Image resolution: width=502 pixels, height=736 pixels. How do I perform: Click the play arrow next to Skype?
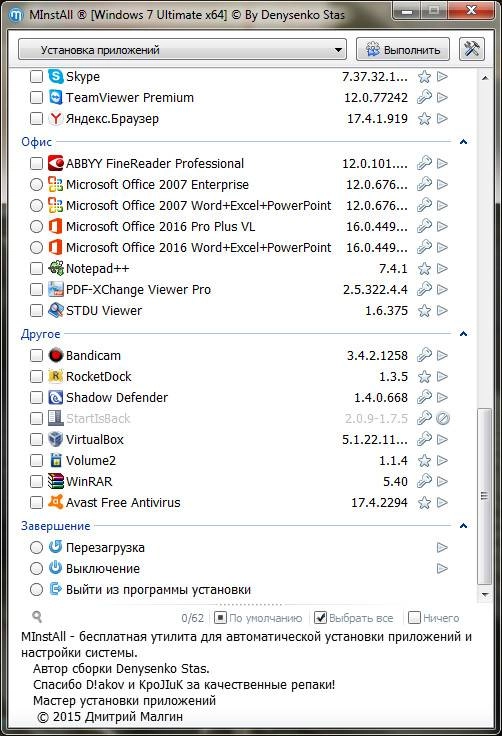point(442,77)
